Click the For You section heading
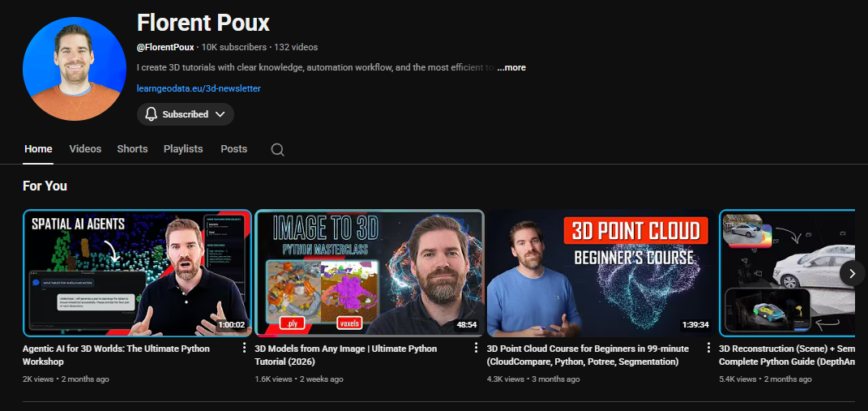 [x=45, y=186]
